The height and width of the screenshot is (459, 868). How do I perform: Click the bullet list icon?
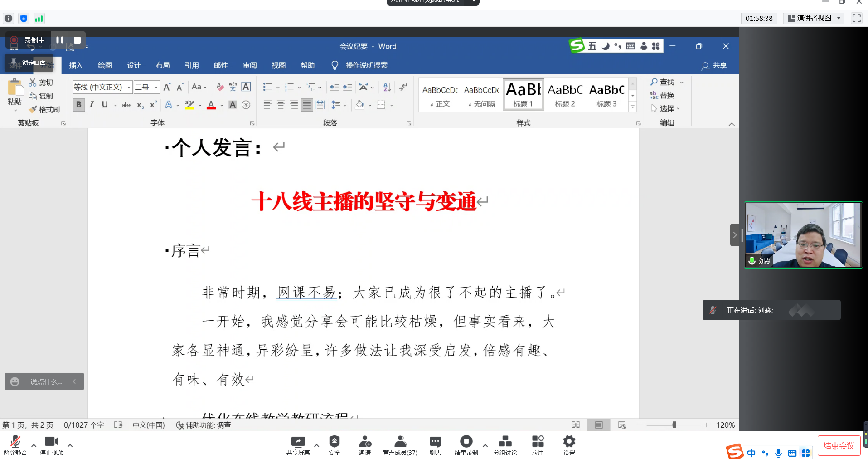click(267, 87)
